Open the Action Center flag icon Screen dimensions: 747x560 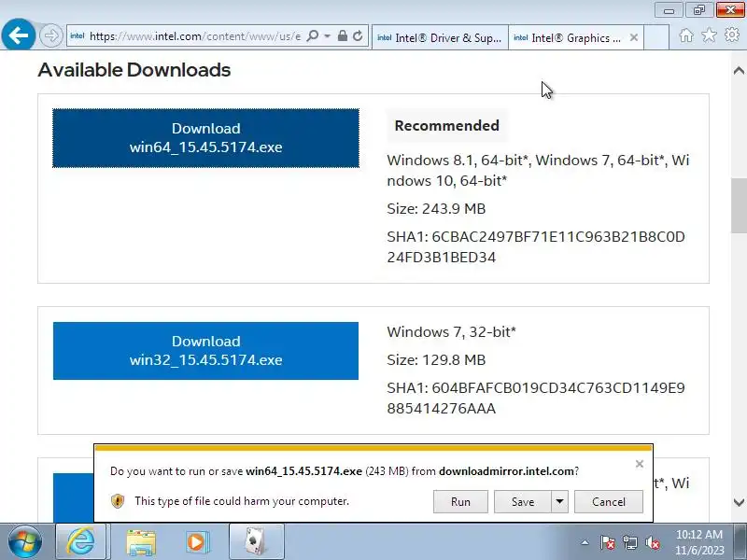[x=608, y=542]
